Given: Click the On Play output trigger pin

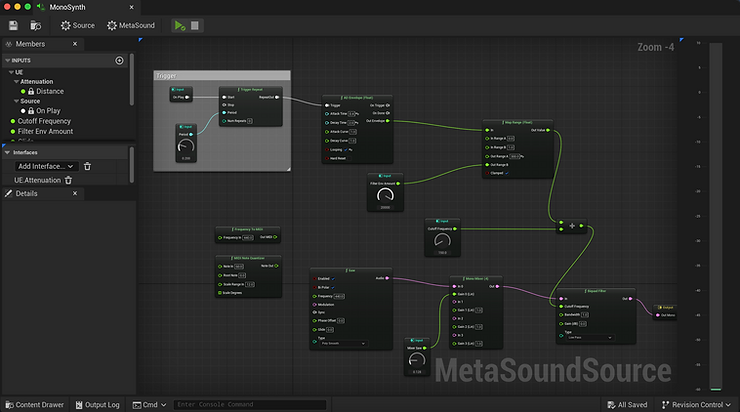Looking at the screenshot, I should (x=187, y=97).
